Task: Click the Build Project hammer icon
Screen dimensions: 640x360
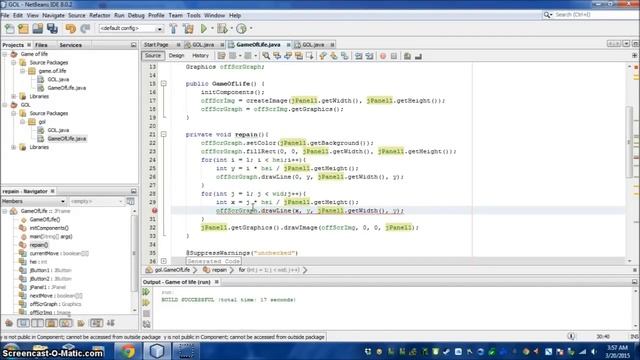Action: (x=173, y=29)
